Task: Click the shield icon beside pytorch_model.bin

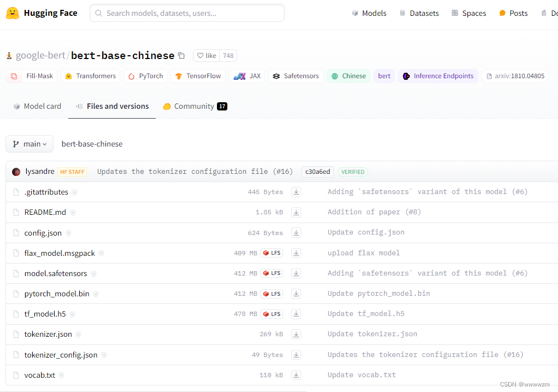Action: coord(96,294)
